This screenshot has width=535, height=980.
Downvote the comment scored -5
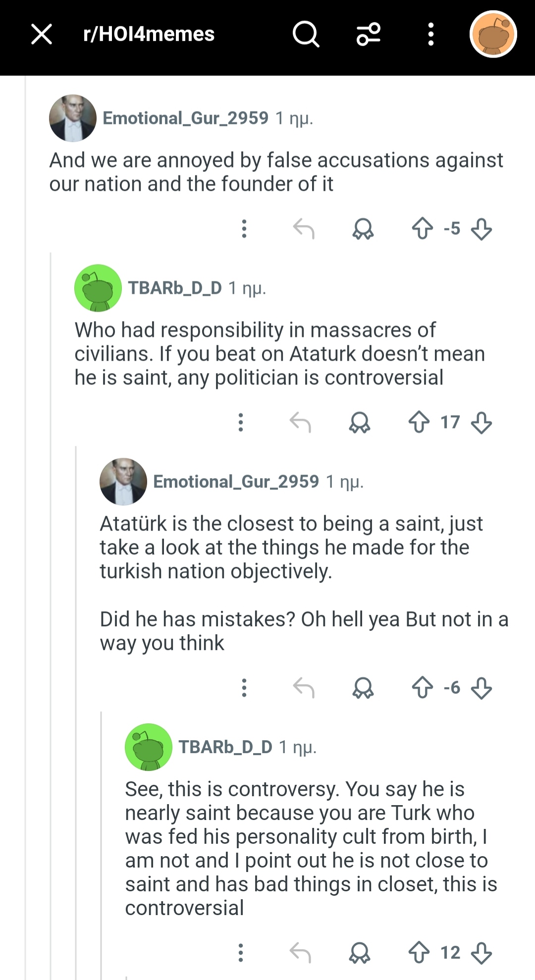(x=481, y=229)
